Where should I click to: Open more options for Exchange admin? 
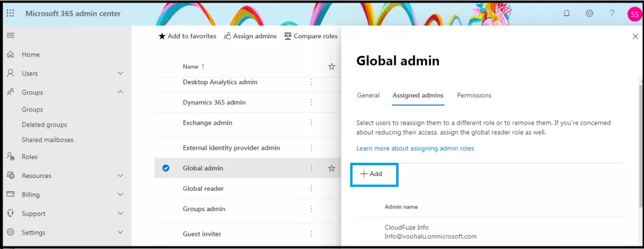(x=311, y=123)
